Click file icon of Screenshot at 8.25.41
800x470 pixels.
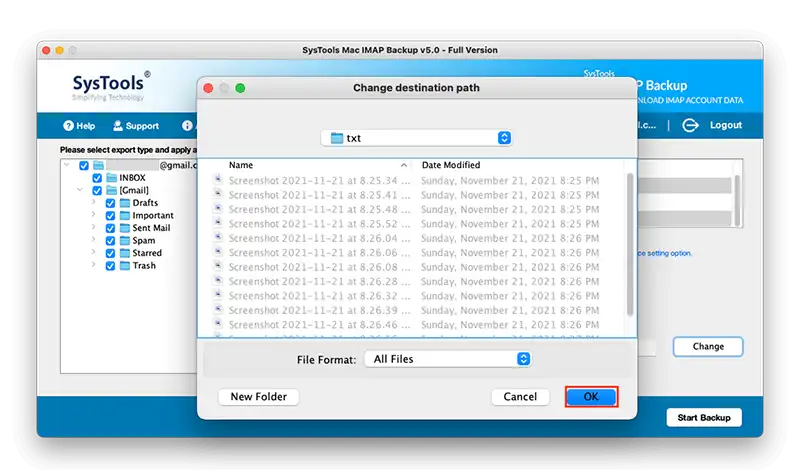point(218,194)
